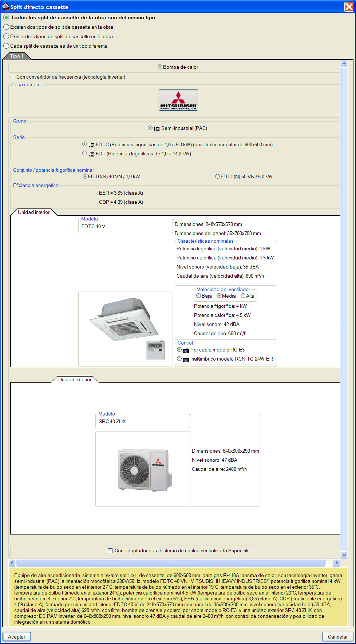This screenshot has height=644, width=356.
Task: Click the Caudal de aire: 600 m³/h text
Action: [x=220, y=334]
